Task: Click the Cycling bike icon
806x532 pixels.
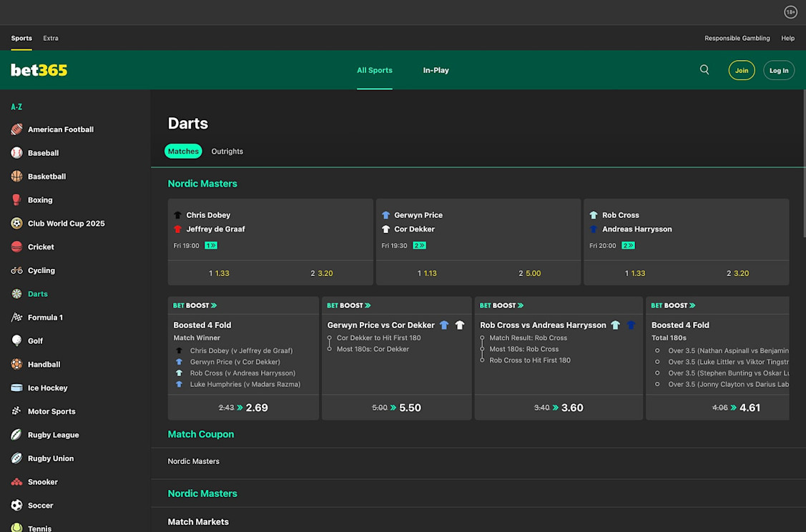Action: point(16,270)
